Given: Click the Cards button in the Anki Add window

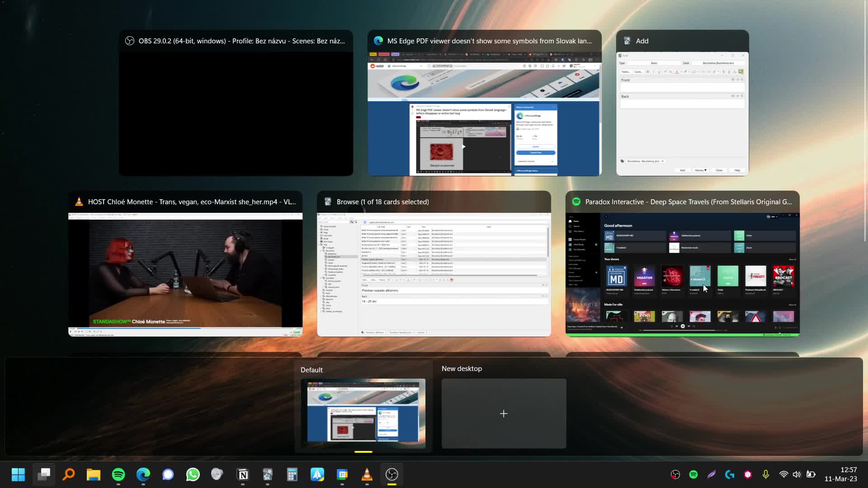Looking at the screenshot, I should click(637, 72).
